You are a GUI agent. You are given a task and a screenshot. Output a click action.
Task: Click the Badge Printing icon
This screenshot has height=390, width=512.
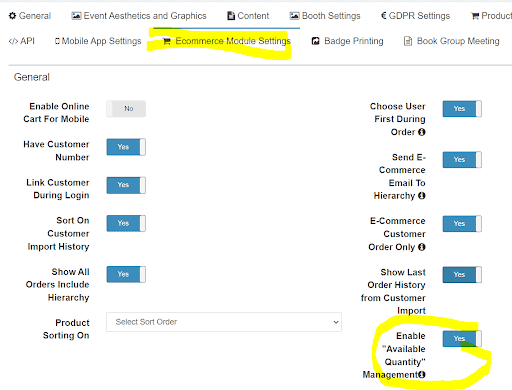coord(315,41)
